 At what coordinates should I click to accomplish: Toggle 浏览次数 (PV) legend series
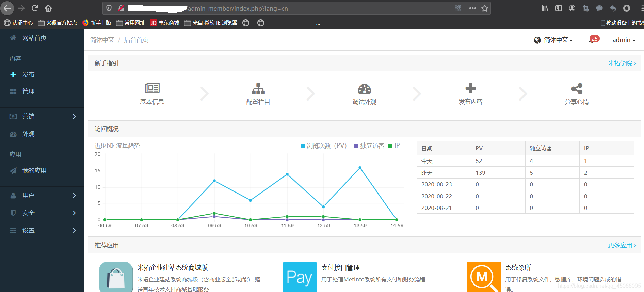323,146
